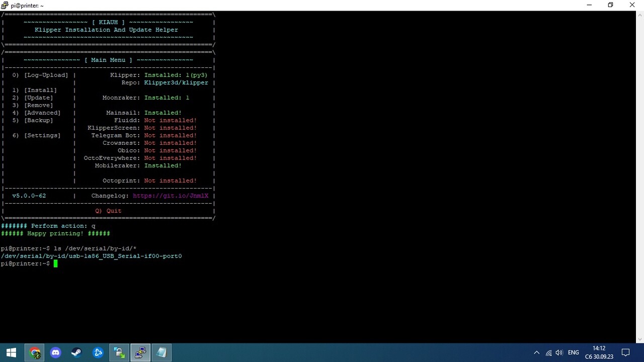Switch to WinSCP in the taskbar
Screen dimensions: 644x362
coord(119,352)
